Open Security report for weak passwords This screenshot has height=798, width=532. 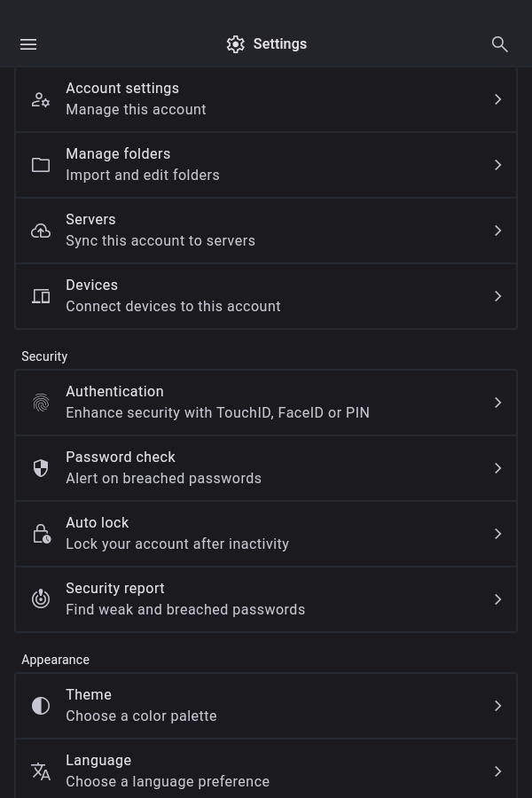pyautogui.click(x=266, y=599)
